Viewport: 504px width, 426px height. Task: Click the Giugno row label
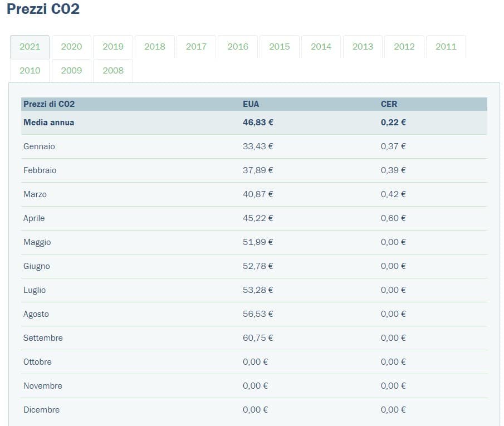(x=37, y=267)
